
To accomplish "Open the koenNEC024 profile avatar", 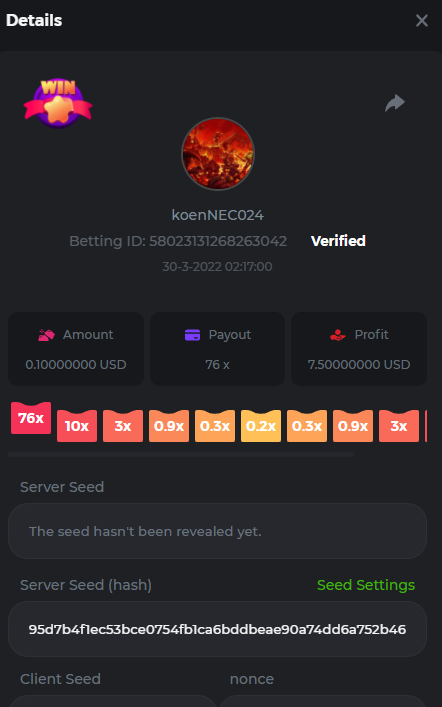I will tap(217, 154).
